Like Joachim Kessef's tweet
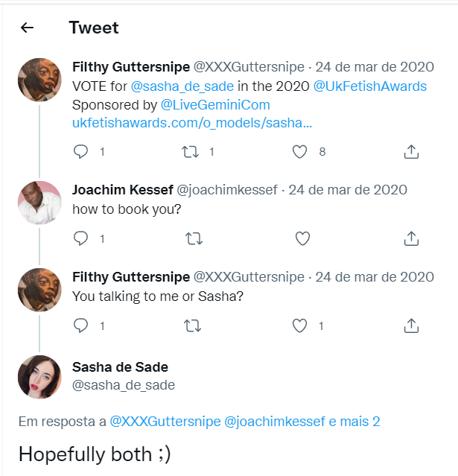This screenshot has width=458, height=476. click(302, 239)
